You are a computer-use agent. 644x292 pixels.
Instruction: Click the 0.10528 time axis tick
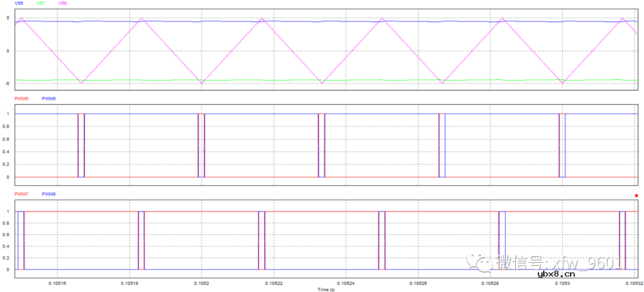point(490,282)
